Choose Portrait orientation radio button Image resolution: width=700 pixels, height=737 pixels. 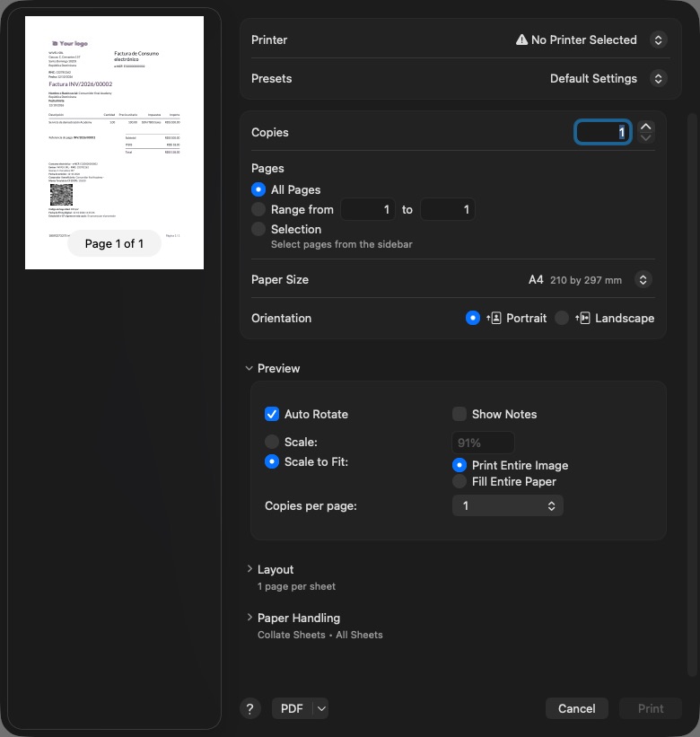473,318
